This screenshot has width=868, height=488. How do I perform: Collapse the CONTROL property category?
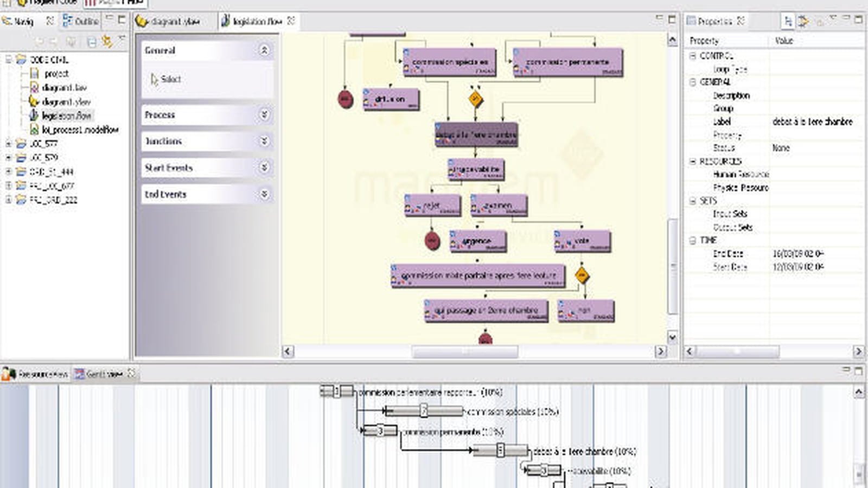coord(693,55)
